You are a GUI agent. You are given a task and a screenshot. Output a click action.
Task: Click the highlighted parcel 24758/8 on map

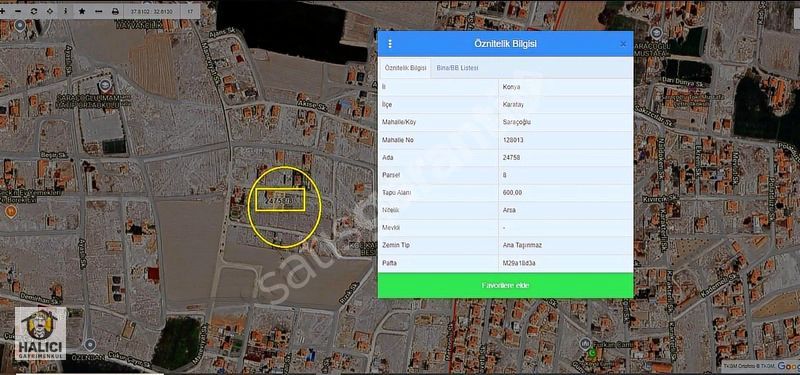(x=280, y=199)
